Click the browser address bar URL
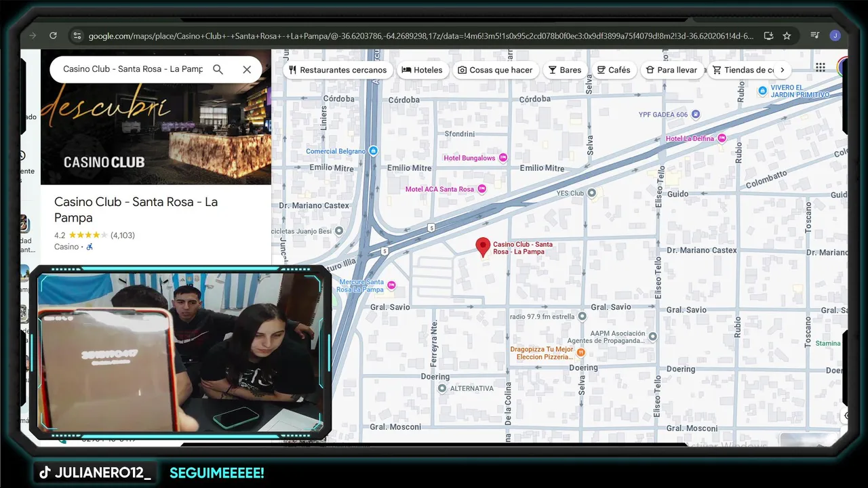Screen dimensions: 868x488 pyautogui.click(x=420, y=36)
